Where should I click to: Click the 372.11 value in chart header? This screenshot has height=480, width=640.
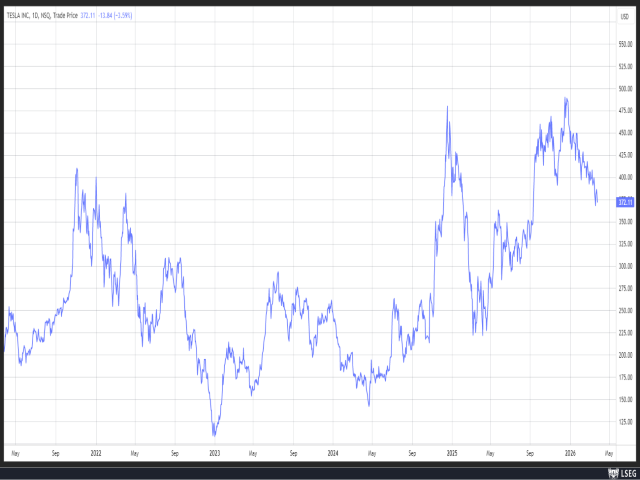pos(88,16)
